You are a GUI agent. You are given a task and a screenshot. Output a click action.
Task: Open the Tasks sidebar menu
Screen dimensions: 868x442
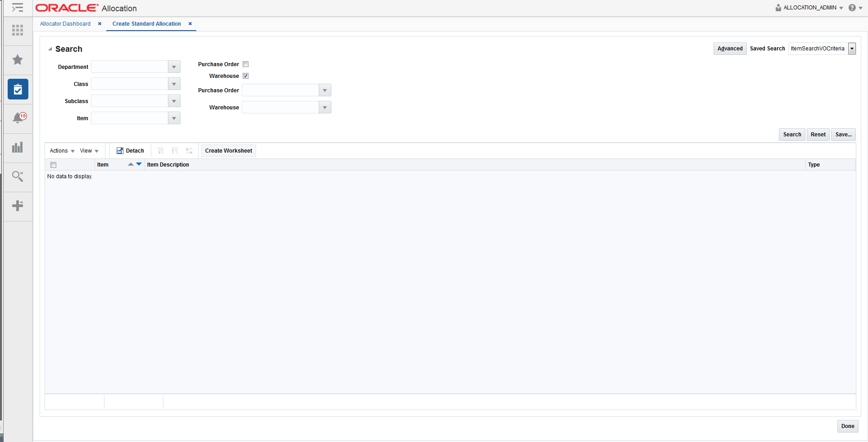(18, 89)
